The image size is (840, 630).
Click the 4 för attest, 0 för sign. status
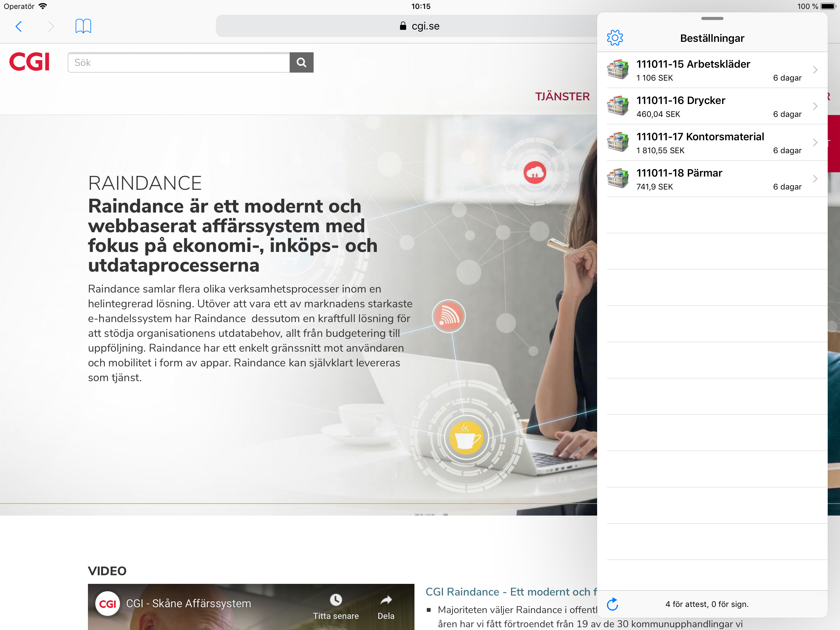[707, 604]
